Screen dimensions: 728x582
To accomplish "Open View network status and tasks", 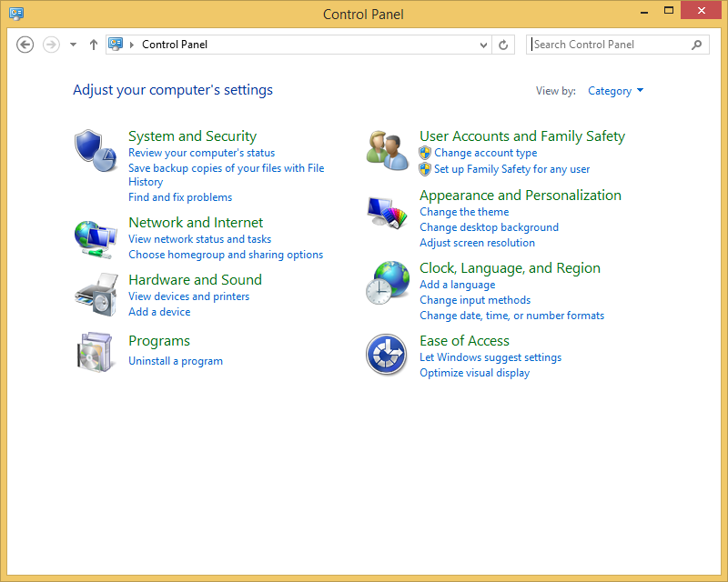I will [x=199, y=239].
